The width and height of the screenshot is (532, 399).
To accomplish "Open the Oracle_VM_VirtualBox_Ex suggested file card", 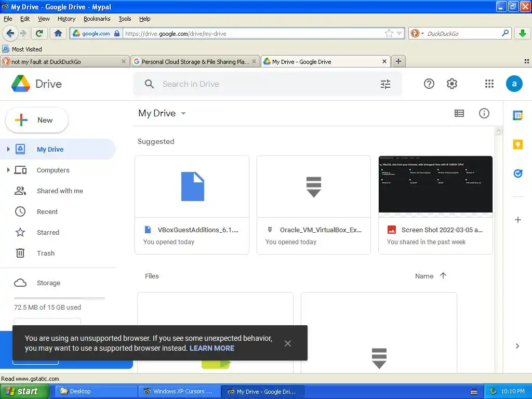I will [x=313, y=205].
